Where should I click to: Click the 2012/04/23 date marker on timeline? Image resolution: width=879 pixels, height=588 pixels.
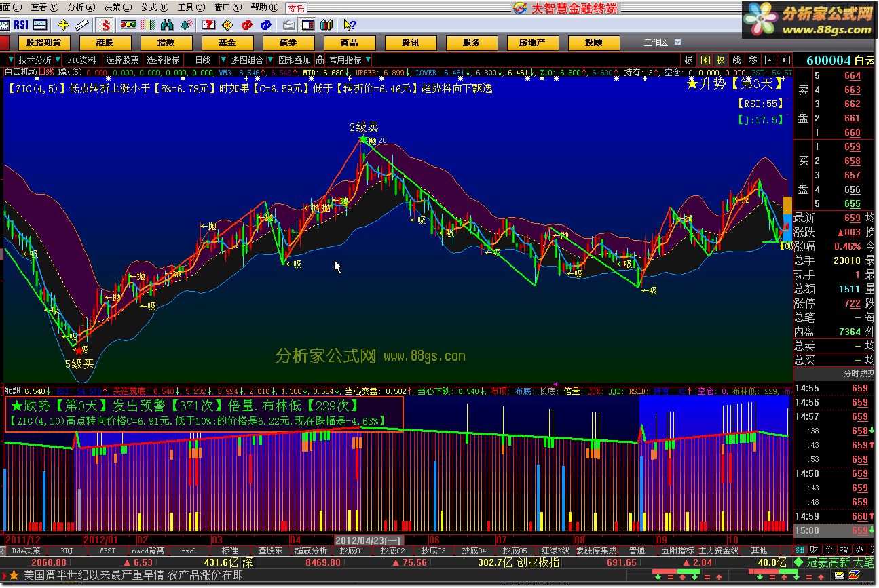[x=369, y=541]
